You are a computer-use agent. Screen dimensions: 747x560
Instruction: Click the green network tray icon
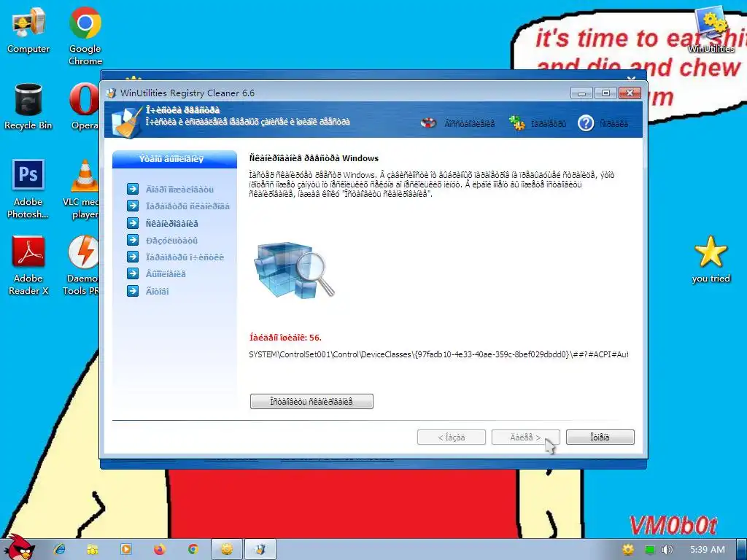(x=650, y=550)
